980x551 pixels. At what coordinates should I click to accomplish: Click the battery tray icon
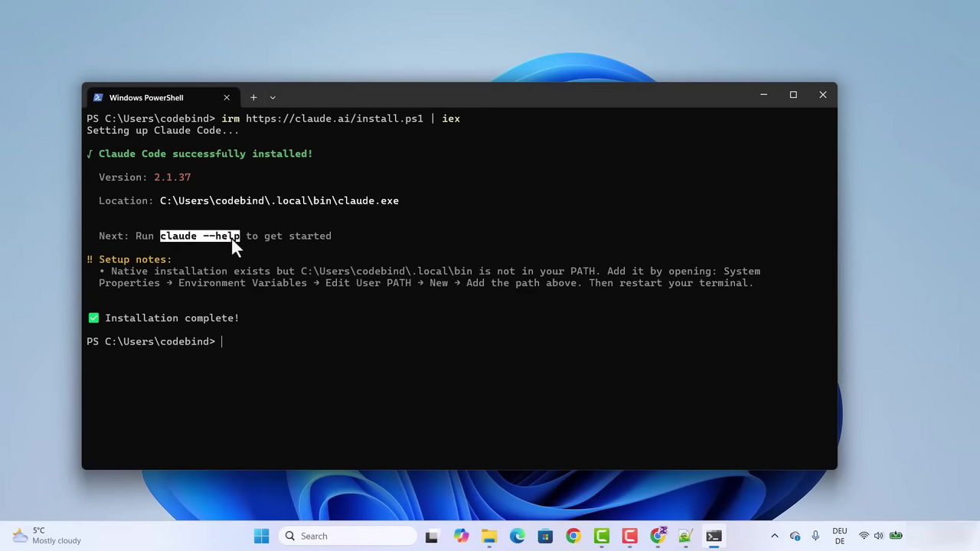click(x=896, y=536)
